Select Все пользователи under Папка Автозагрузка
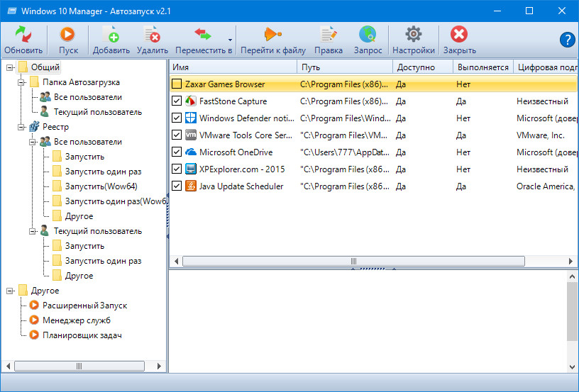The image size is (579, 392). click(88, 97)
